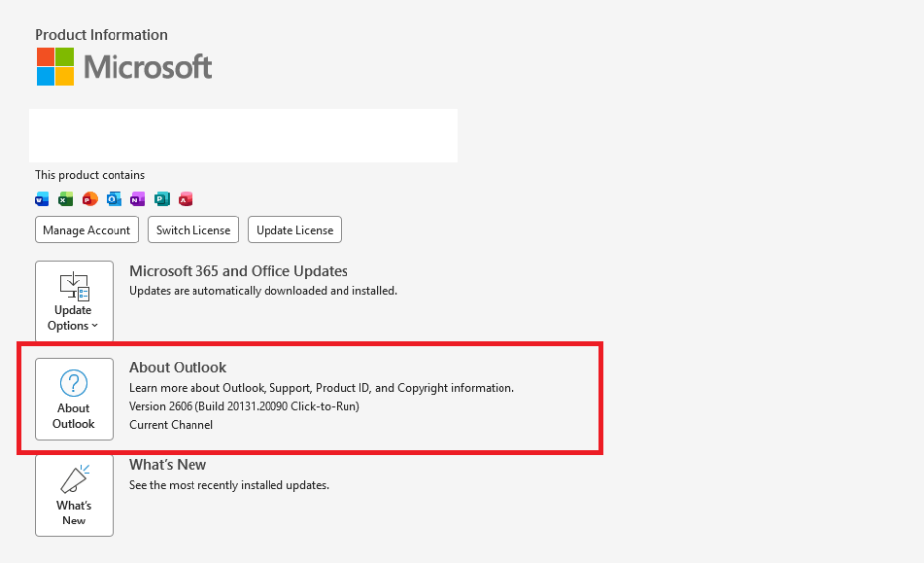The height and width of the screenshot is (563, 924).
Task: Click the OneNote app icon
Action: pos(137,200)
